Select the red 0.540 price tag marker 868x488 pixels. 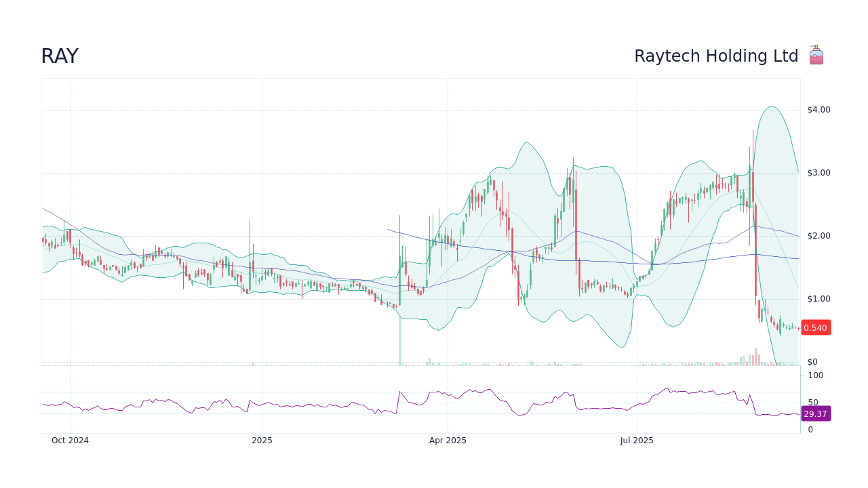point(816,327)
